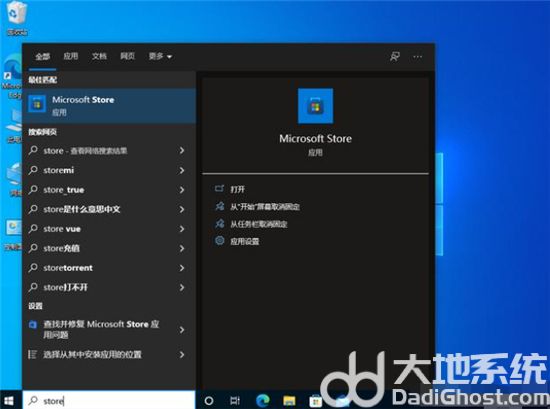Launch Microsoft Edge from the taskbar

coord(262,400)
